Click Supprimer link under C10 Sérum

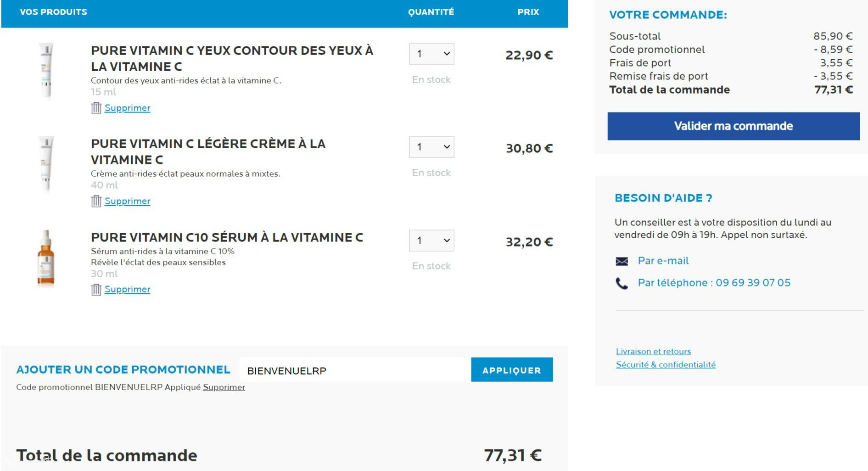[x=127, y=289]
